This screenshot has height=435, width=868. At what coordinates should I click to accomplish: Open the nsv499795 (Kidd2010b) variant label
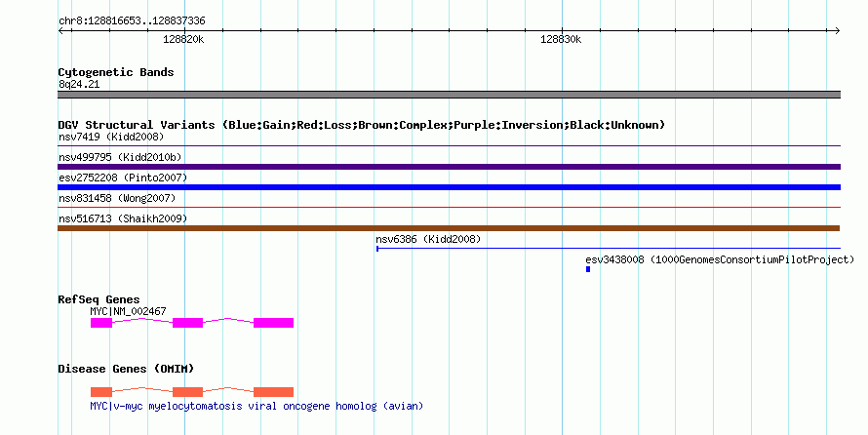[120, 157]
